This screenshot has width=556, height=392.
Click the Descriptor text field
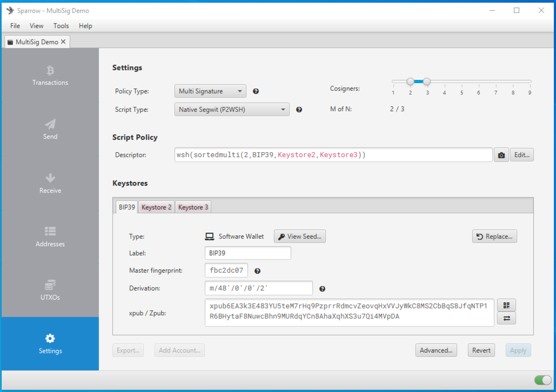(x=333, y=155)
